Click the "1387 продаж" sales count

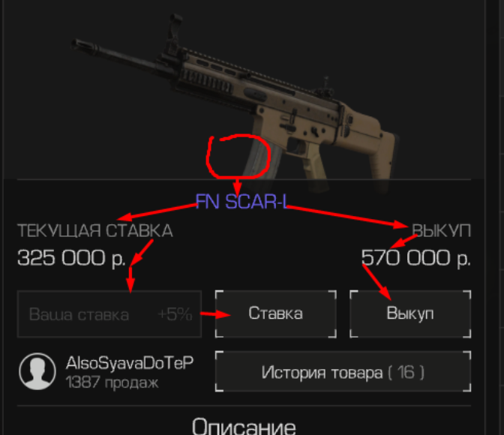pos(112,382)
